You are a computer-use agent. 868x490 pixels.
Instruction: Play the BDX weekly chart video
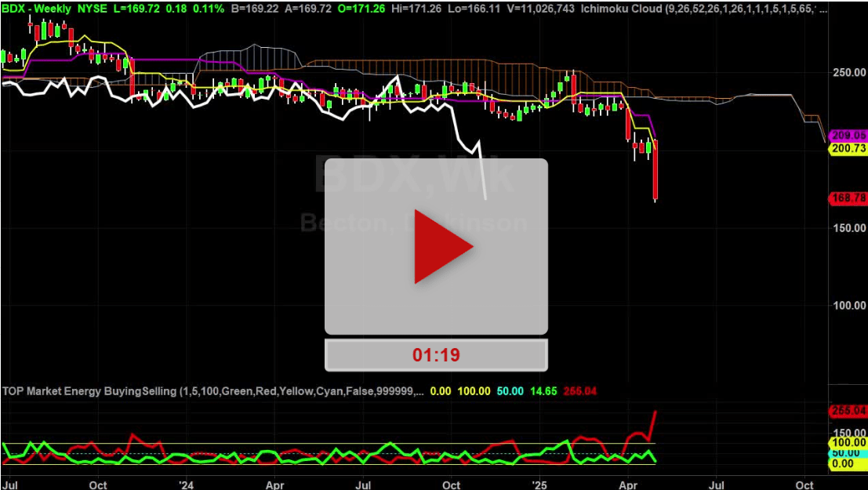[436, 246]
